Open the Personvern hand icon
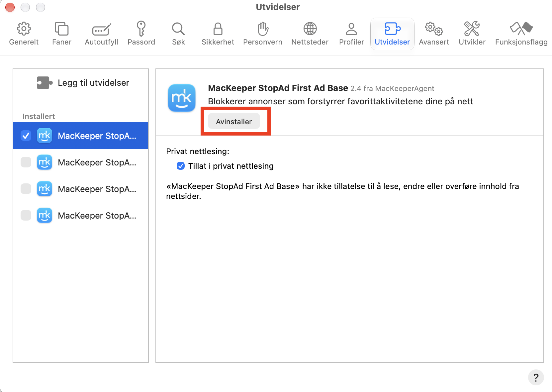The width and height of the screenshot is (552, 392). 263,29
